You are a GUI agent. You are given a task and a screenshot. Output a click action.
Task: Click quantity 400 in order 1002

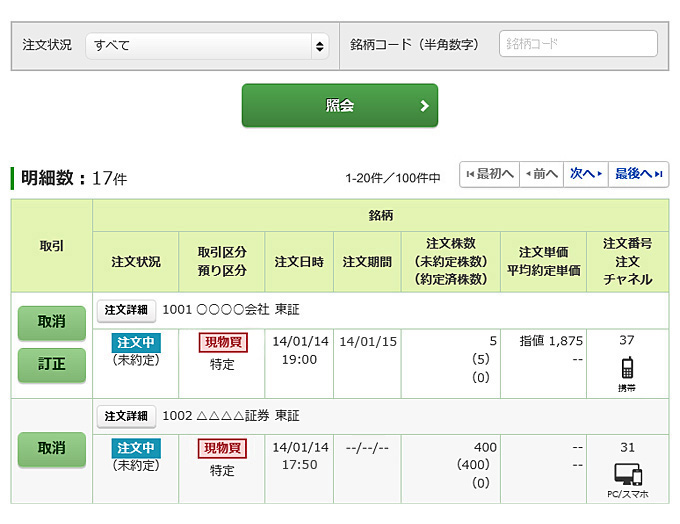point(485,447)
